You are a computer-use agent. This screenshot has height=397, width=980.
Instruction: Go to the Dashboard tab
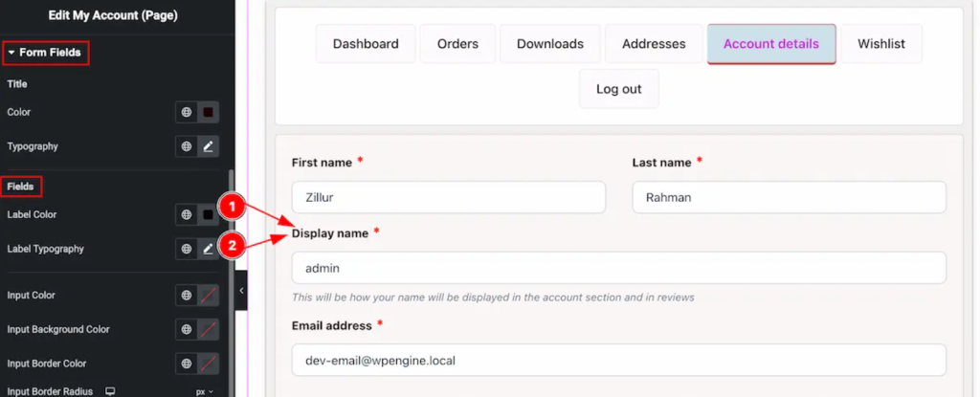tap(366, 44)
